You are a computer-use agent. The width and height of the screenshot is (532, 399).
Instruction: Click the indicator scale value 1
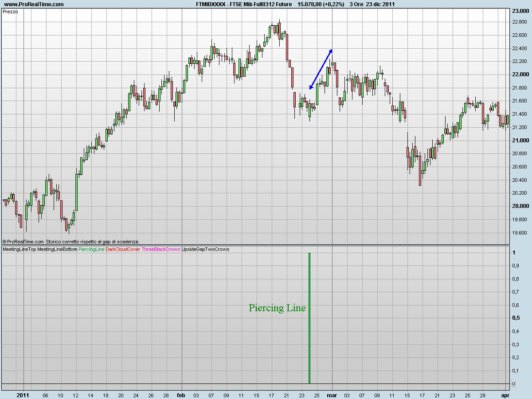point(513,253)
